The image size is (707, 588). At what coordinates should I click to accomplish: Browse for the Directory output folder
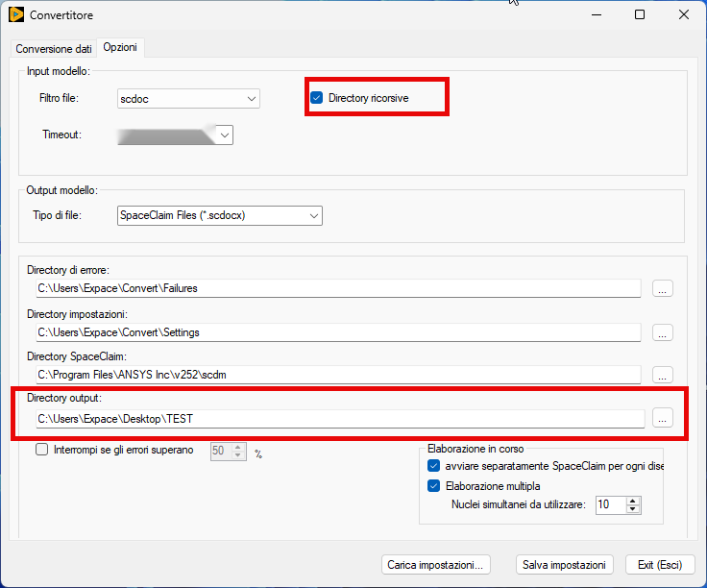[663, 418]
